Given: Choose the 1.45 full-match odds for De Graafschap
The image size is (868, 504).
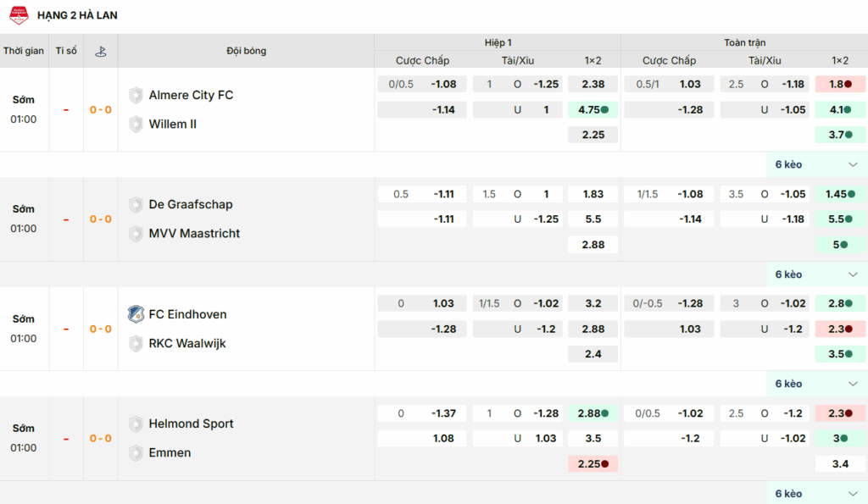Looking at the screenshot, I should click(x=839, y=194).
